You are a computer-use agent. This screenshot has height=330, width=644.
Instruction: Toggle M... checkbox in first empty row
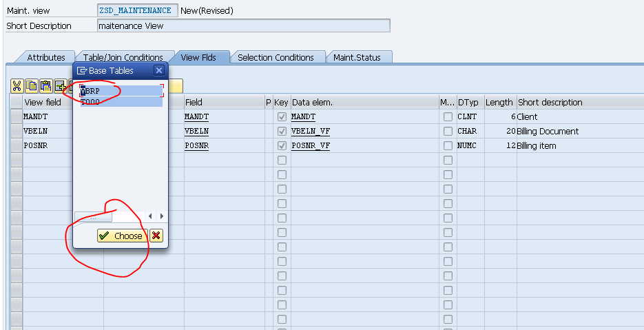coord(448,161)
